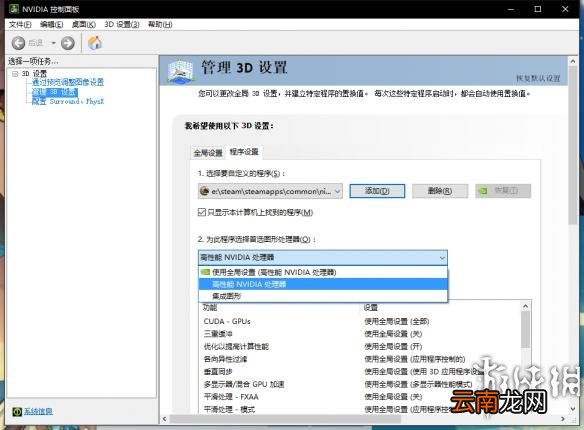Open the 编辑(E) menu
584x430 pixels.
[51, 24]
